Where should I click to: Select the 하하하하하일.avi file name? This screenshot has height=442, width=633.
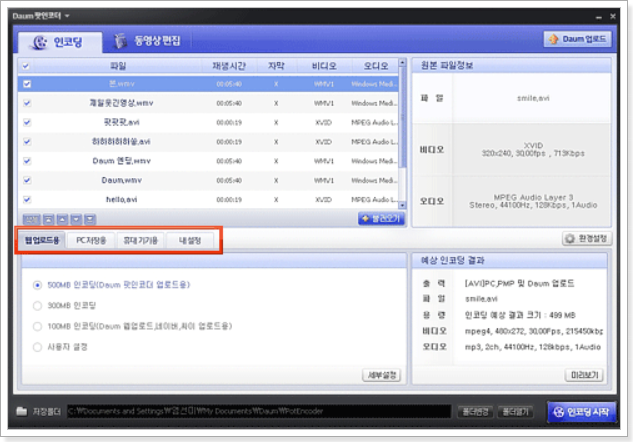121,142
